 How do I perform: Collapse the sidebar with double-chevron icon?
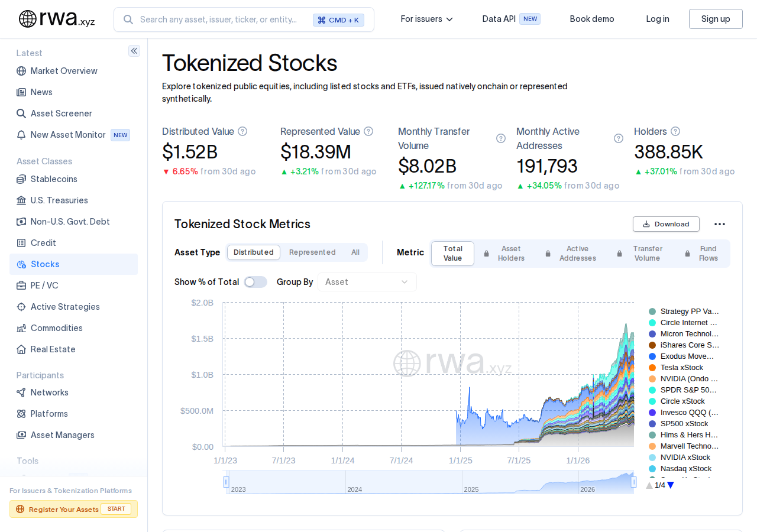tap(134, 51)
